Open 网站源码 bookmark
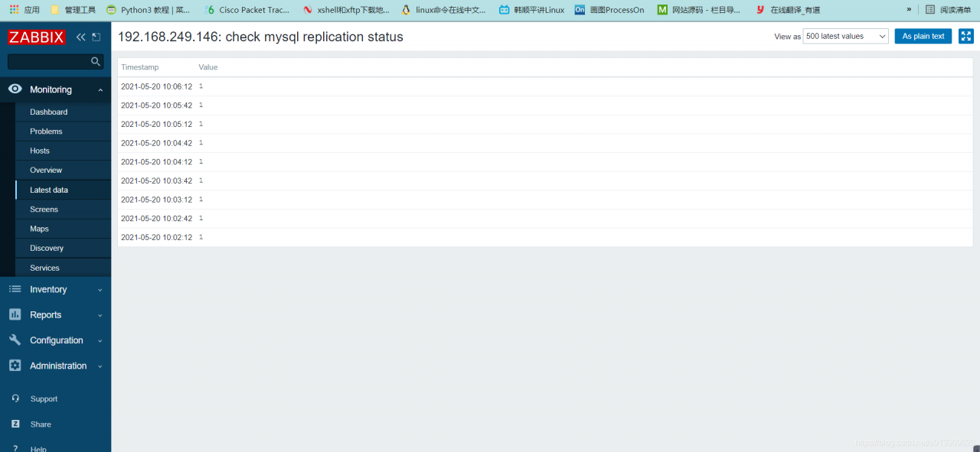This screenshot has height=452, width=980. [x=699, y=10]
